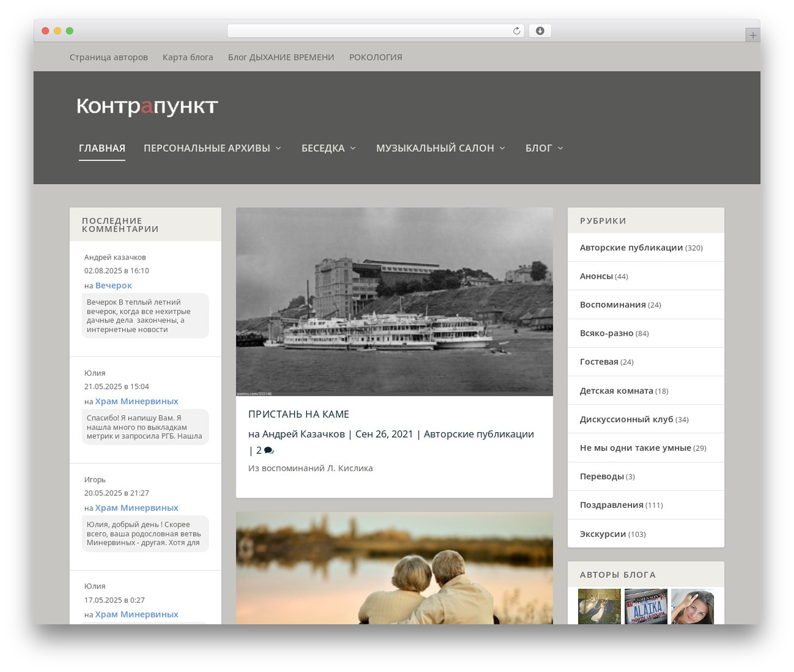Open БЕСЕДКА menu item
This screenshot has height=672, width=794.
(x=323, y=148)
